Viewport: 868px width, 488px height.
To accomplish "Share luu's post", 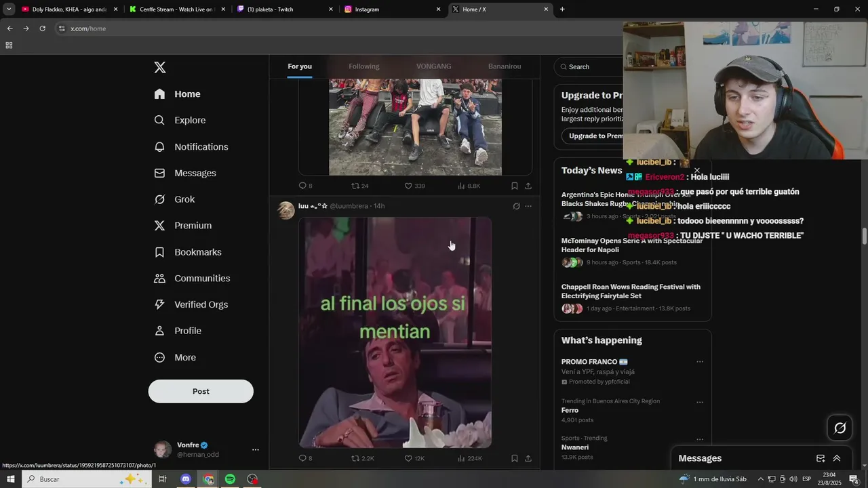I will tap(528, 458).
